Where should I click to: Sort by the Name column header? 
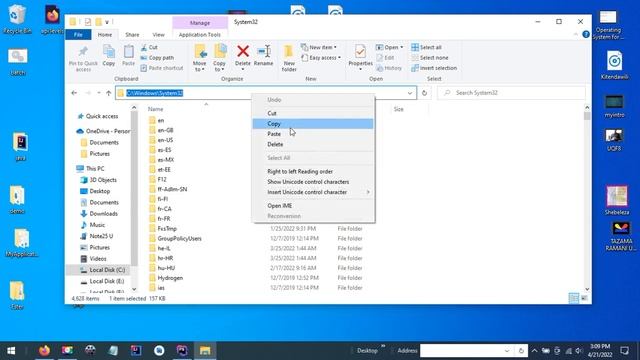tap(155, 109)
